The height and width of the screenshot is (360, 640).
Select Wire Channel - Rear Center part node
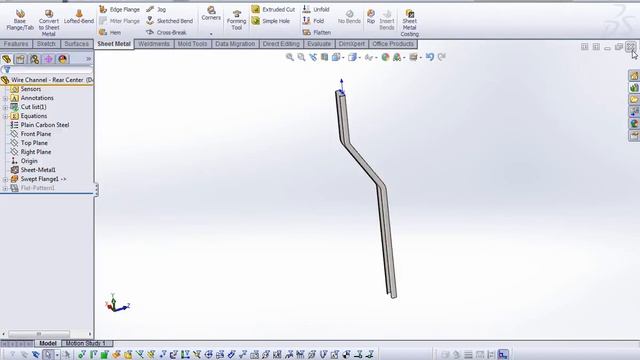[47, 80]
